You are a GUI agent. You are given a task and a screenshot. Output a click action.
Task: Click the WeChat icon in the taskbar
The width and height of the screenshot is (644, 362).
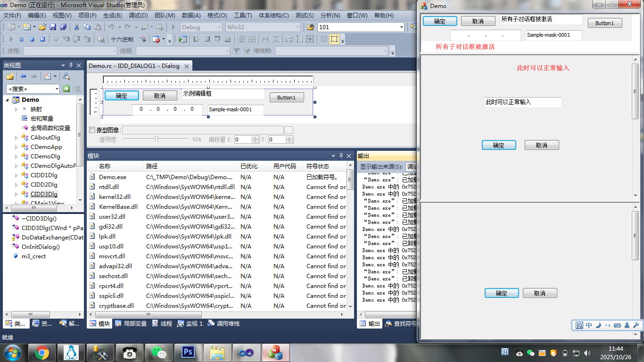tap(159, 353)
